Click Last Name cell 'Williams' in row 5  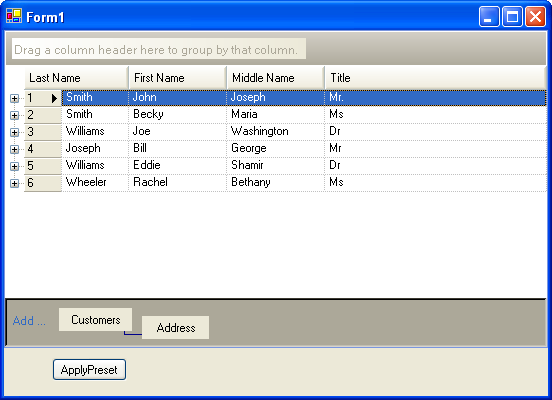(95, 165)
